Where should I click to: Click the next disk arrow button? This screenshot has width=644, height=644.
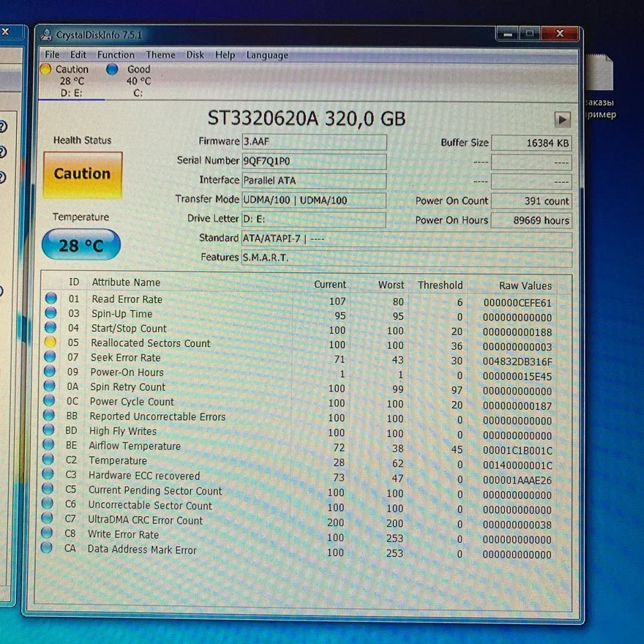pos(562,119)
